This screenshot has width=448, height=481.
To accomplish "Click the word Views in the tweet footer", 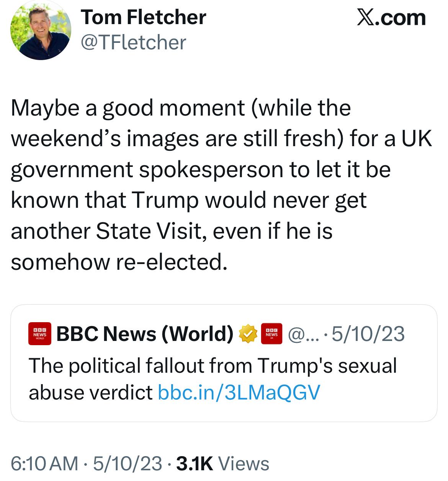I will [244, 463].
